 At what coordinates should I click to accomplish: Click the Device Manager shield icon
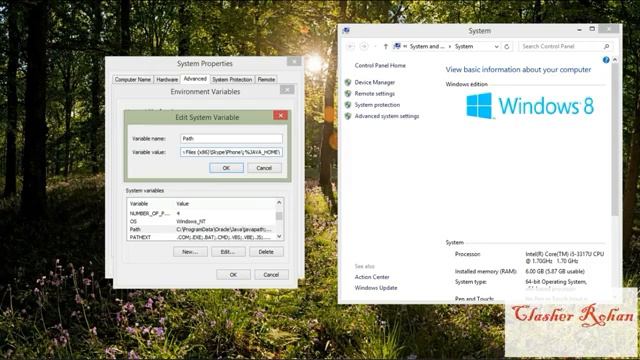click(x=348, y=82)
